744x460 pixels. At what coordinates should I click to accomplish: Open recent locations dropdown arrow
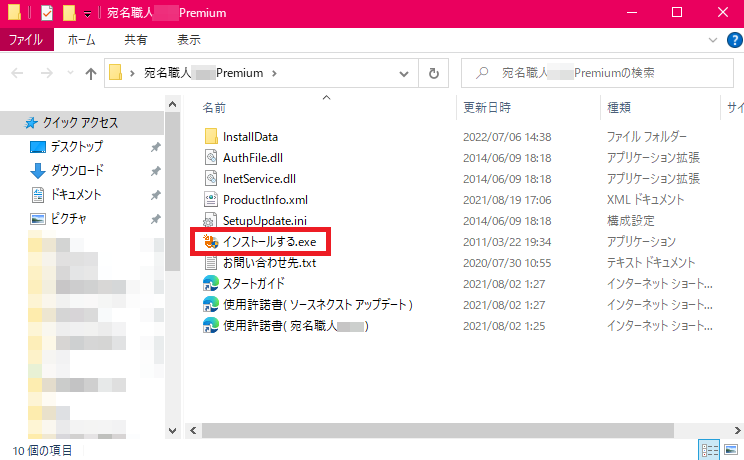pos(70,73)
